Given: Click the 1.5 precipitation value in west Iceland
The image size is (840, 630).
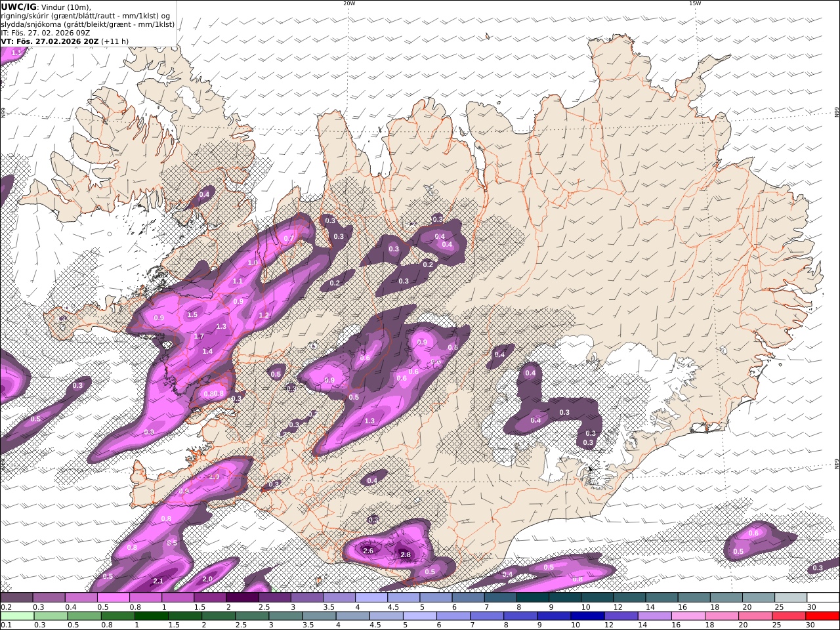Looking at the screenshot, I should [x=192, y=314].
